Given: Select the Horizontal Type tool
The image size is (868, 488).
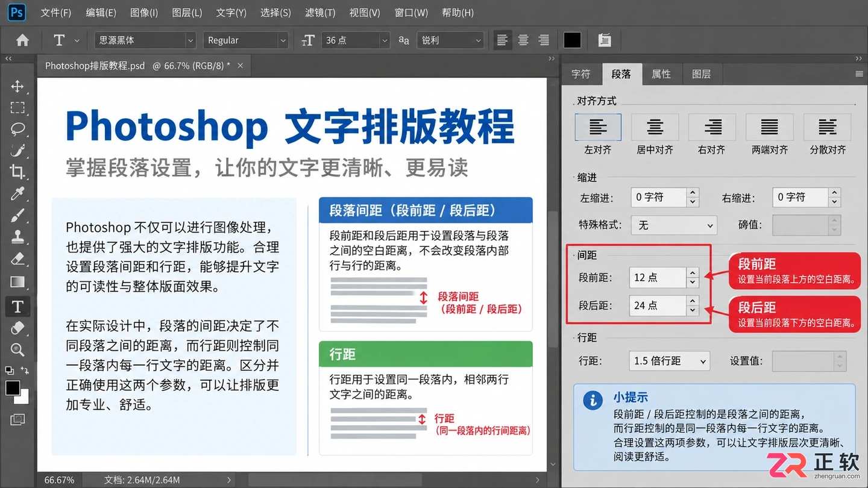Looking at the screenshot, I should 17,306.
